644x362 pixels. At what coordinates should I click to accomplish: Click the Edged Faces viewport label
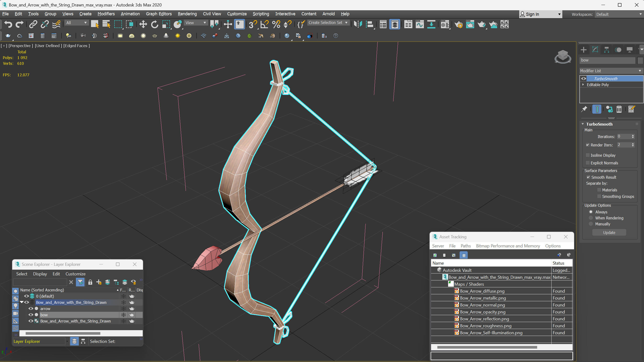76,46
